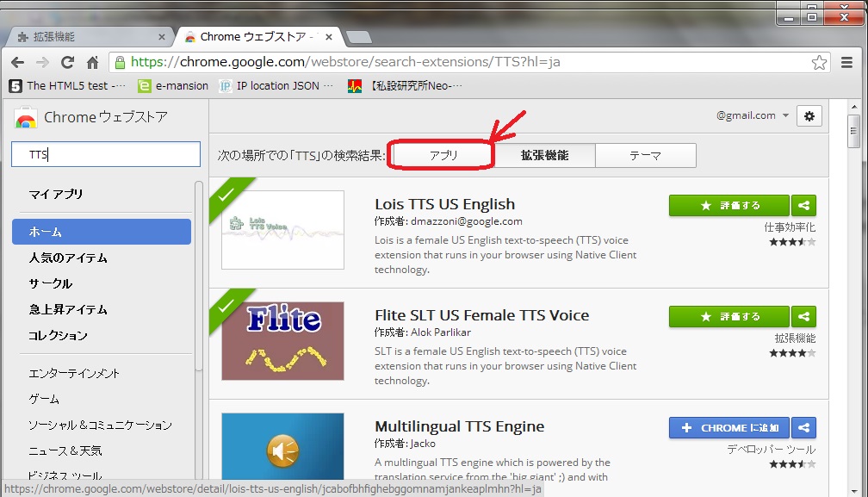Open サークル in the sidebar
The height and width of the screenshot is (497, 868).
50,284
